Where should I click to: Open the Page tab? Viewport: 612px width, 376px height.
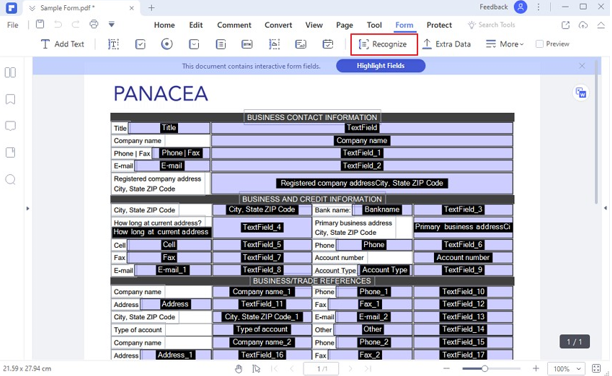pos(345,25)
